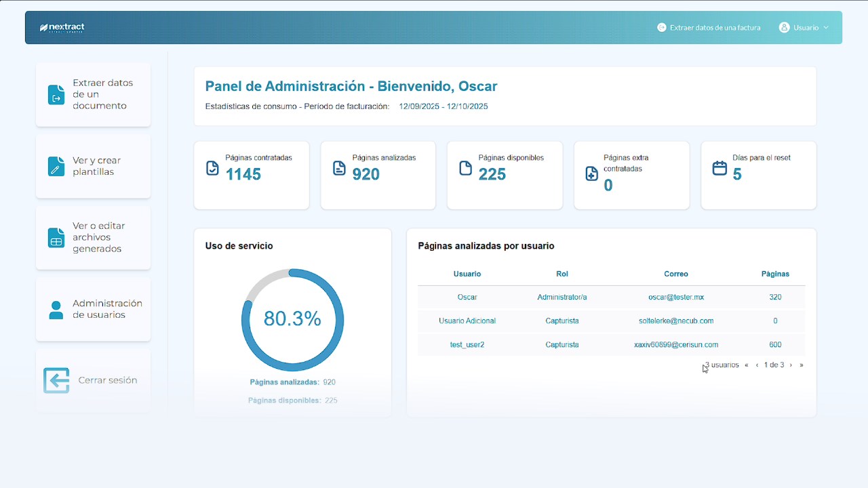Go to next page of users table

click(x=791, y=365)
